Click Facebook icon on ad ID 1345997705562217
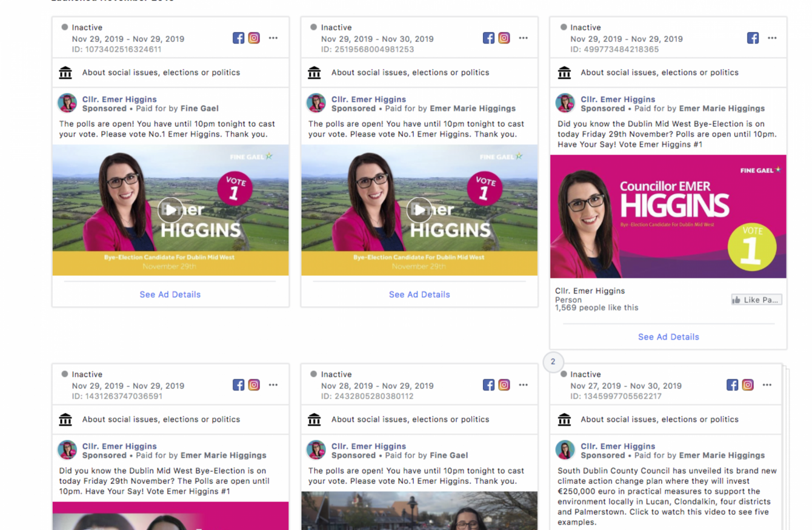 (x=733, y=385)
